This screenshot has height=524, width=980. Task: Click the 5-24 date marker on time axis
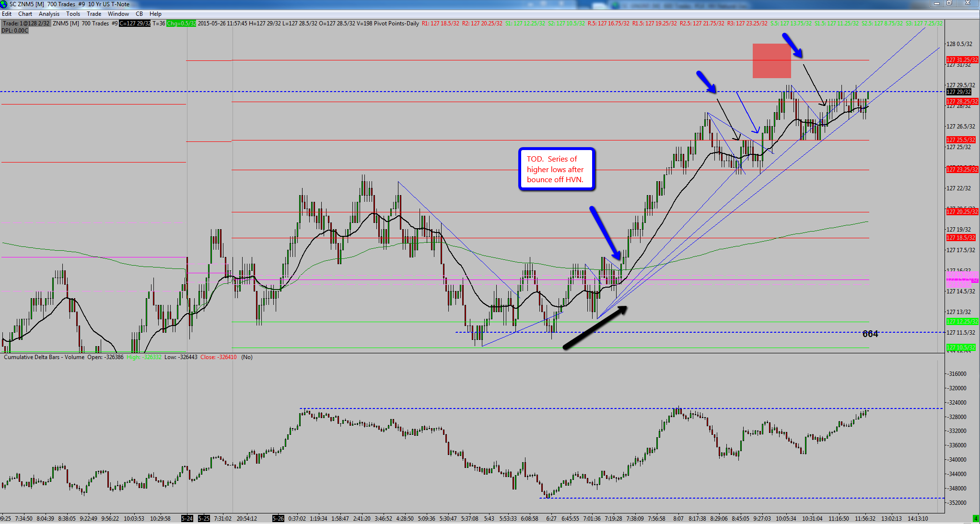[x=187, y=519]
